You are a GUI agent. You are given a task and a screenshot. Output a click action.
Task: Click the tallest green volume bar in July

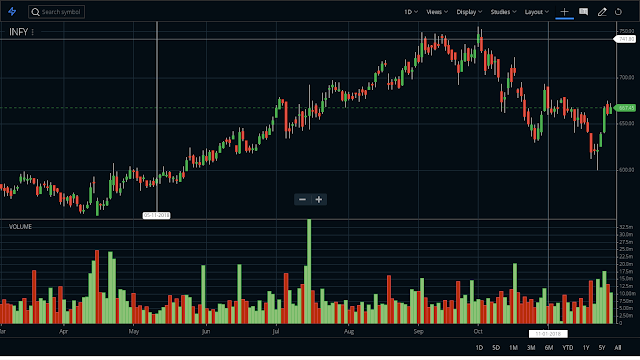click(309, 271)
